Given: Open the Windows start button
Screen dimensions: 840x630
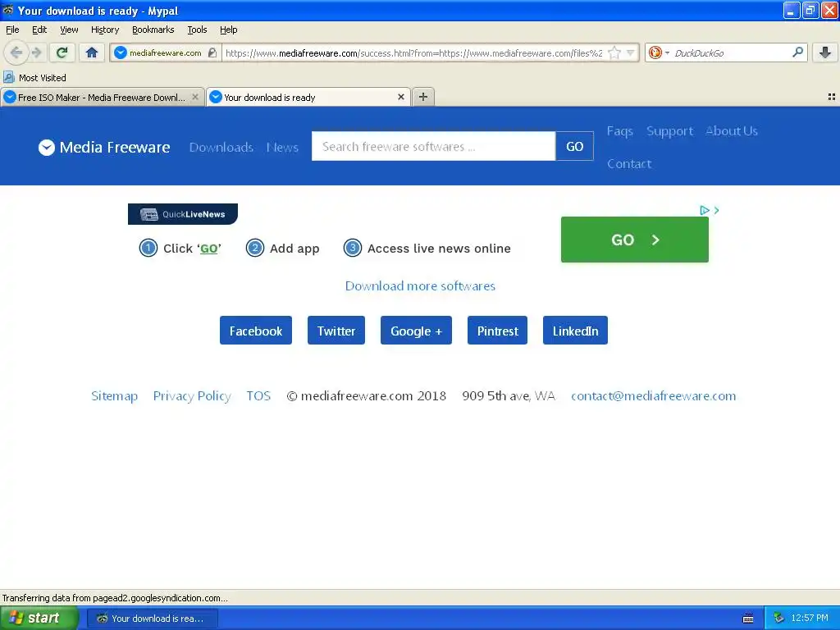Looking at the screenshot, I should [x=39, y=619].
